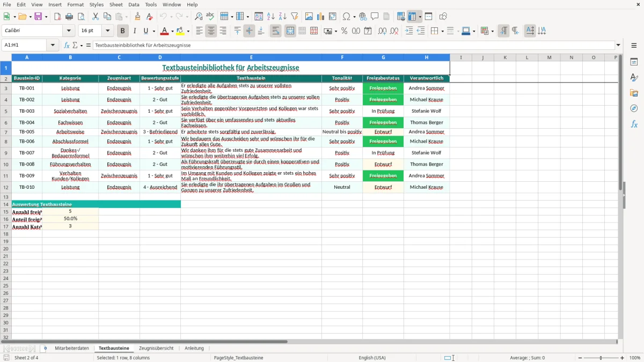Viewport: 644px width, 362px height.
Task: Toggle Underline formatting
Action: click(x=145, y=31)
